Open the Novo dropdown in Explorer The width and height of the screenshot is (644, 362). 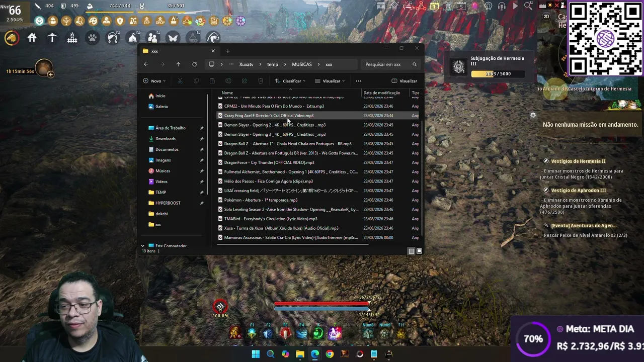point(155,81)
